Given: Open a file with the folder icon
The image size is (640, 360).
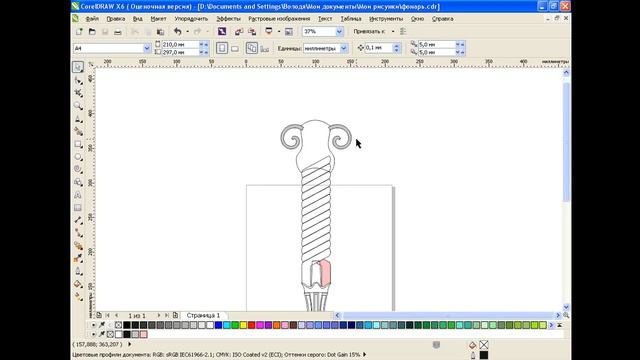Looking at the screenshot, I should click(x=92, y=31).
